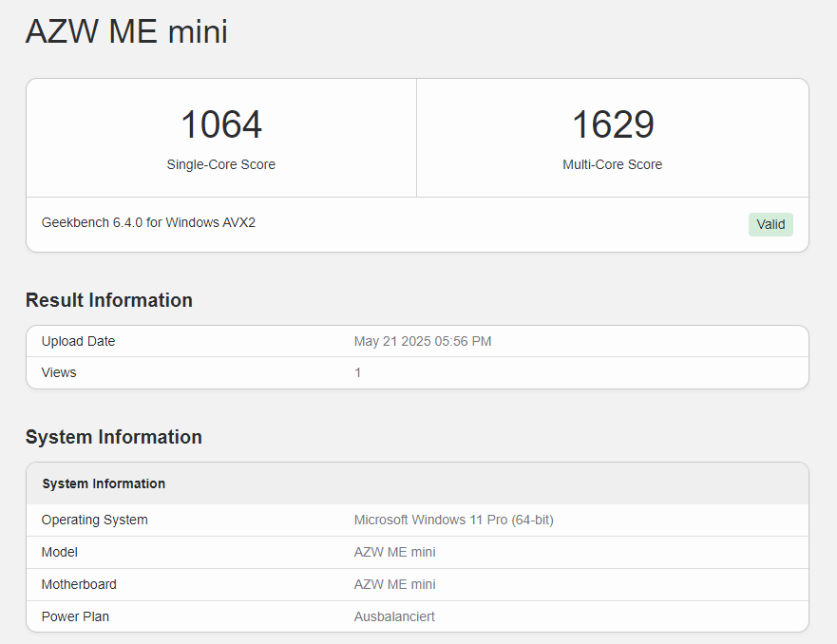The height and width of the screenshot is (644, 837).
Task: Select Microsoft Windows 11 Pro (64-bit) value
Action: [454, 520]
